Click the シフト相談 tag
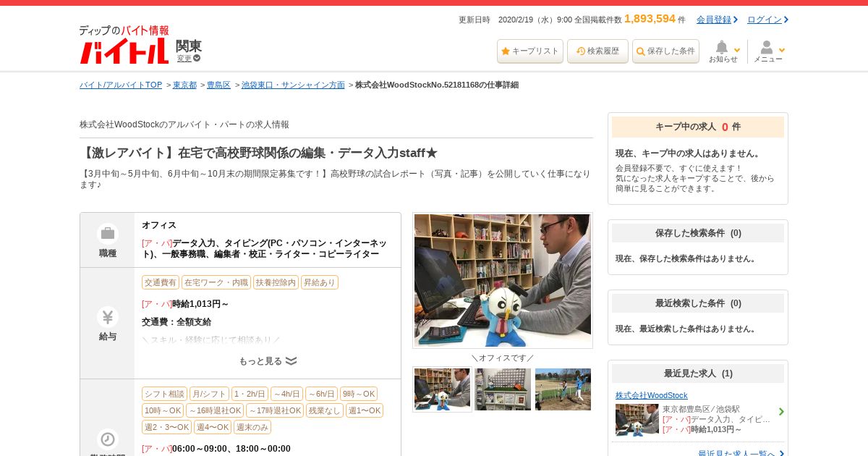The height and width of the screenshot is (456, 868). [164, 394]
